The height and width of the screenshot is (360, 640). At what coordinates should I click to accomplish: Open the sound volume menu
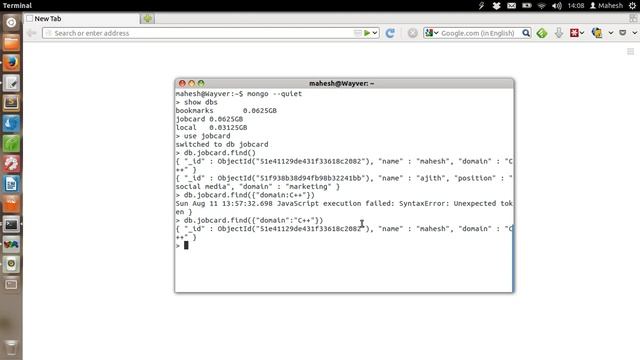coord(557,5)
